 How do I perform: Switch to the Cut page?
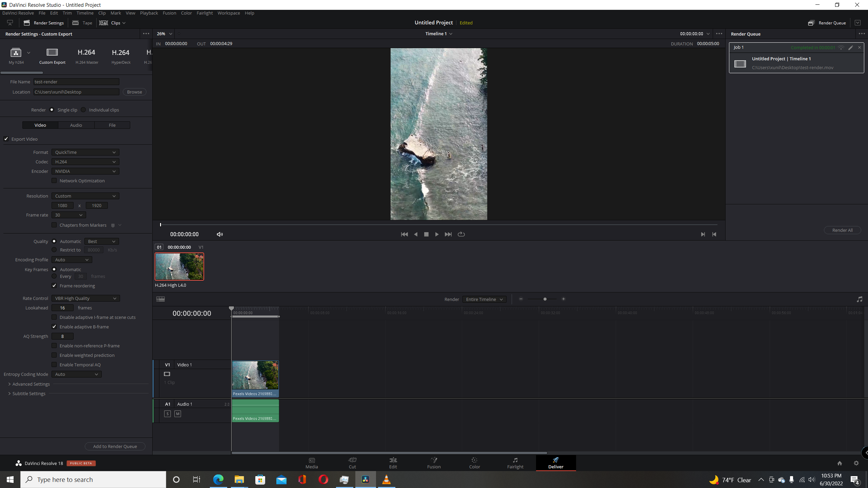[x=352, y=463]
